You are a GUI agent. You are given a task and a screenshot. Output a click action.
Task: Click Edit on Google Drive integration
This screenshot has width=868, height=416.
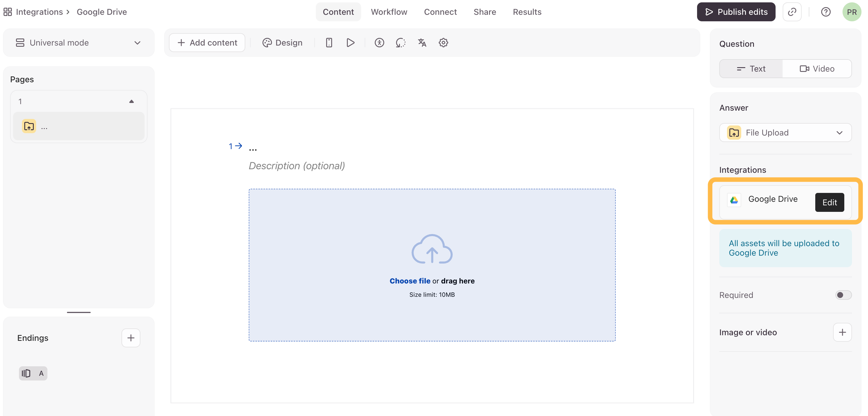[829, 202]
